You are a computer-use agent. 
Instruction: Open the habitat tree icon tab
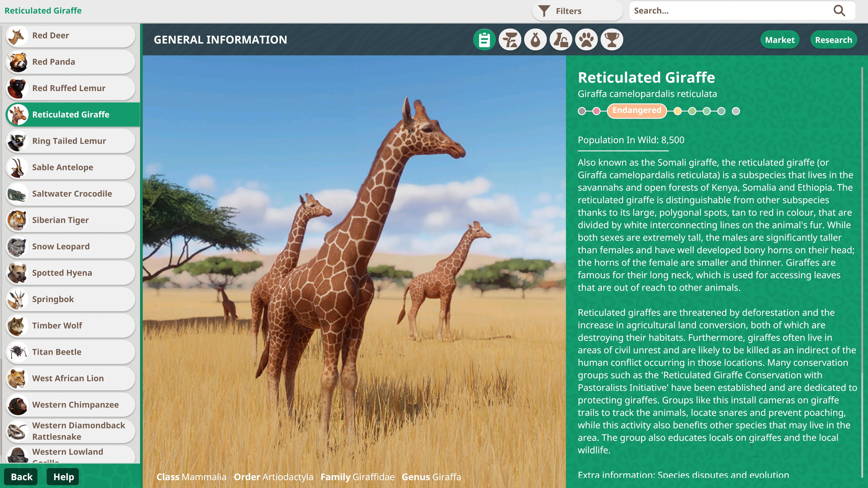point(510,39)
